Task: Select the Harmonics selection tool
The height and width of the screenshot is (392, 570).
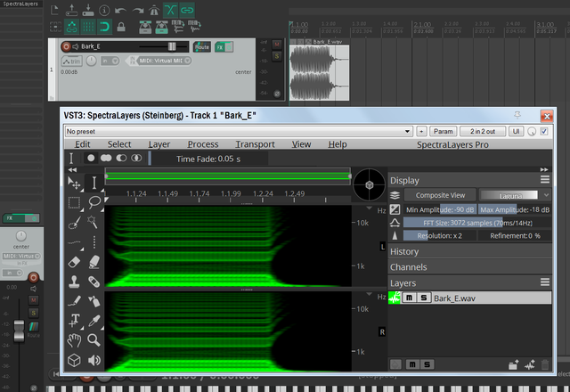Action: point(75,241)
